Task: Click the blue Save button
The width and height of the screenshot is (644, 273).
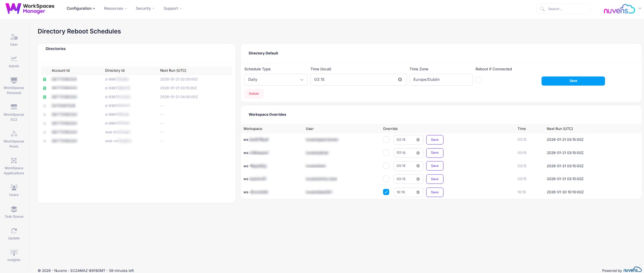Action: (x=573, y=81)
